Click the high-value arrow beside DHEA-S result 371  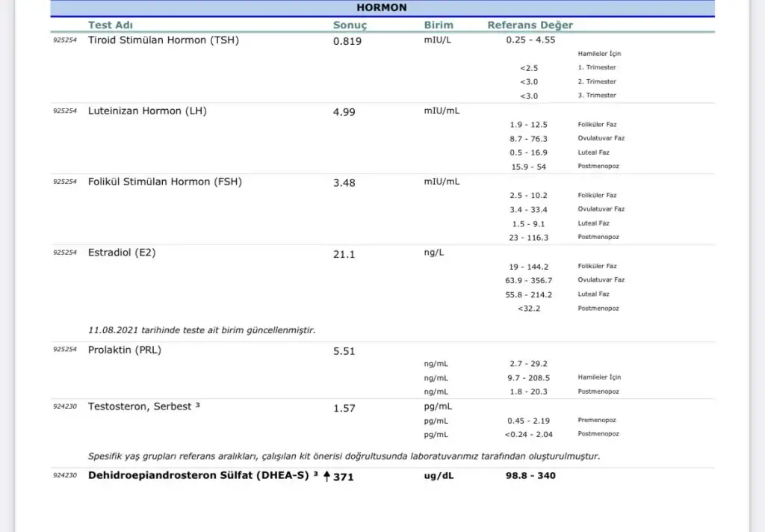coord(326,476)
